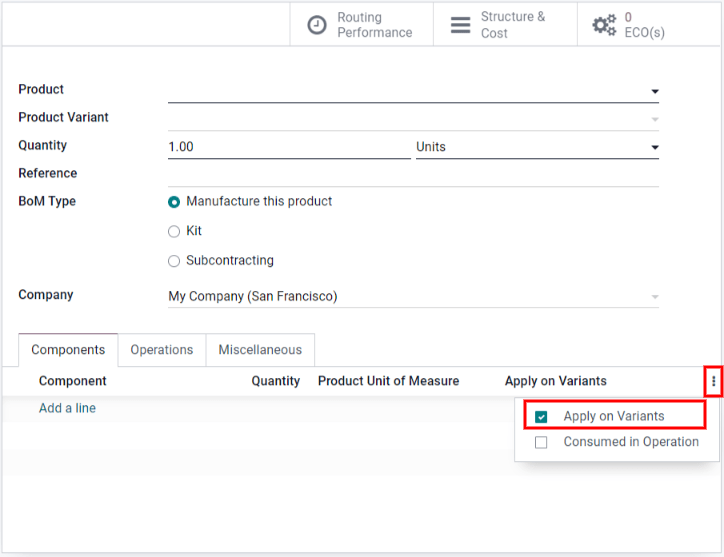This screenshot has width=724, height=557.
Task: Open Structure & Cost report
Action: (505, 24)
